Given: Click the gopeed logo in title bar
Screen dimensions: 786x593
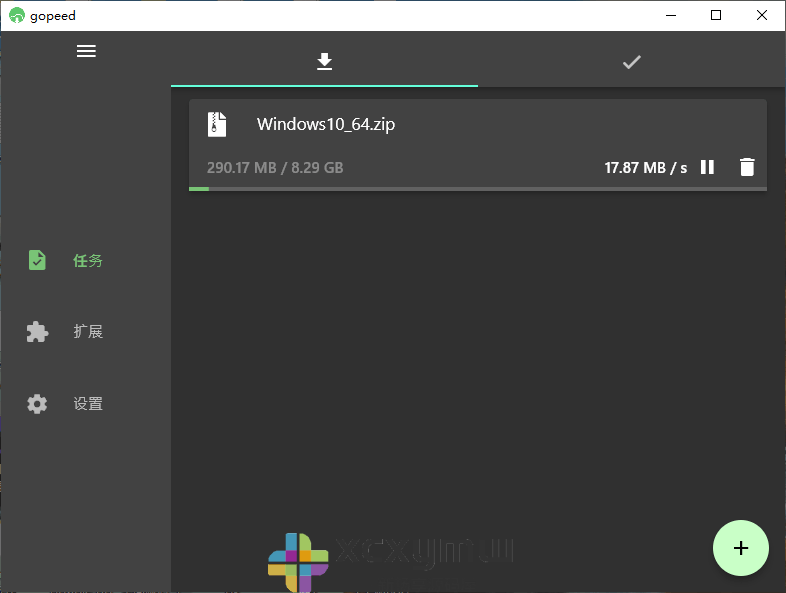Looking at the screenshot, I should [x=16, y=15].
